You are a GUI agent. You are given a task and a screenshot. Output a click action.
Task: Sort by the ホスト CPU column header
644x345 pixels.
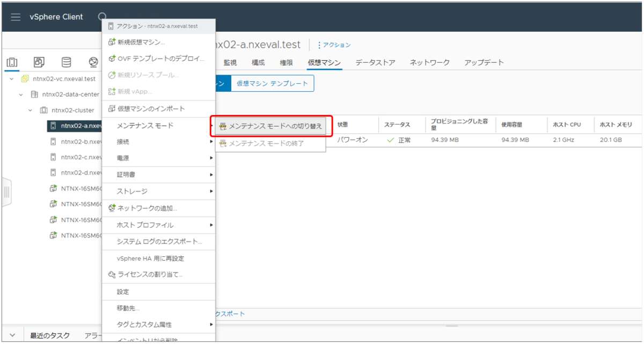point(567,125)
